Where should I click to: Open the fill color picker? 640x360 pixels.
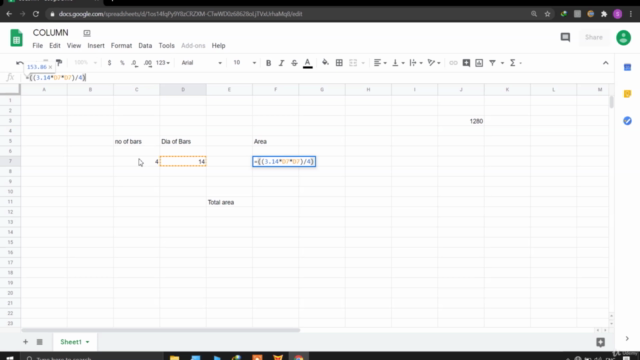click(x=325, y=63)
